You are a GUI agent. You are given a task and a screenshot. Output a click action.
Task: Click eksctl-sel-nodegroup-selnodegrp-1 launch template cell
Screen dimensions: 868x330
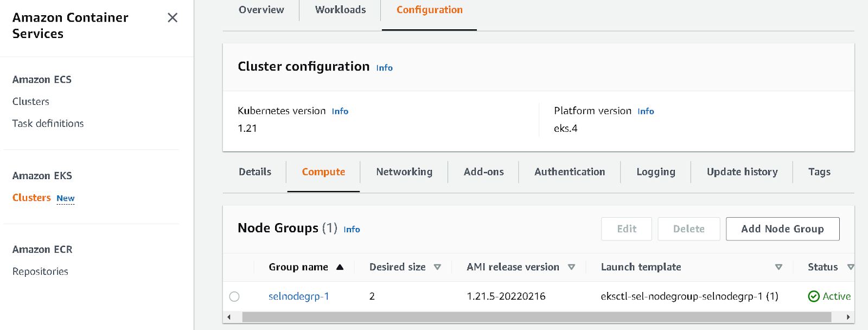[x=690, y=296]
